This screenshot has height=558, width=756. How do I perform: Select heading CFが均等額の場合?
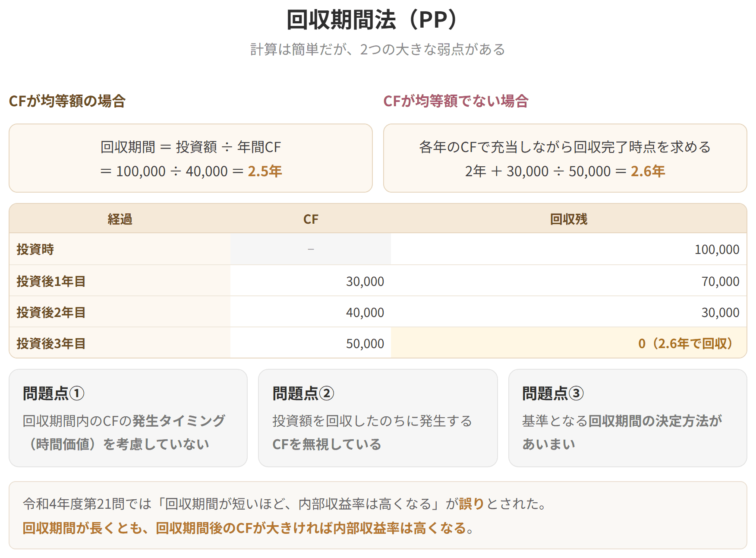[x=67, y=101]
